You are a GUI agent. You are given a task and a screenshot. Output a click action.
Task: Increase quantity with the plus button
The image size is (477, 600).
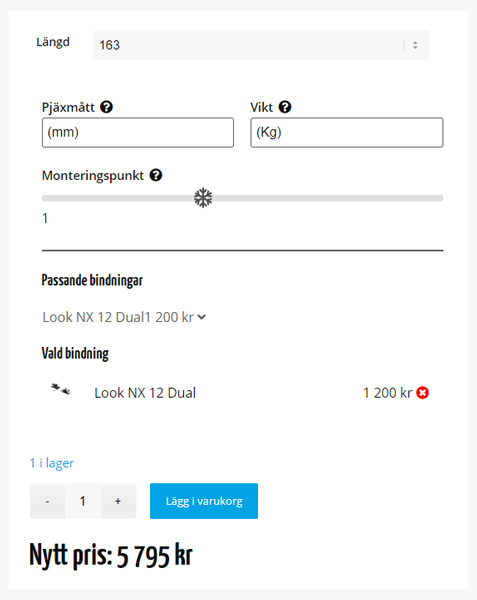click(x=118, y=501)
